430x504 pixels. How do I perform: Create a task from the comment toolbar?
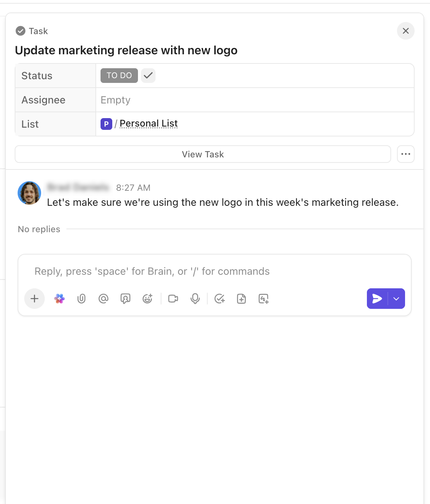pyautogui.click(x=220, y=299)
